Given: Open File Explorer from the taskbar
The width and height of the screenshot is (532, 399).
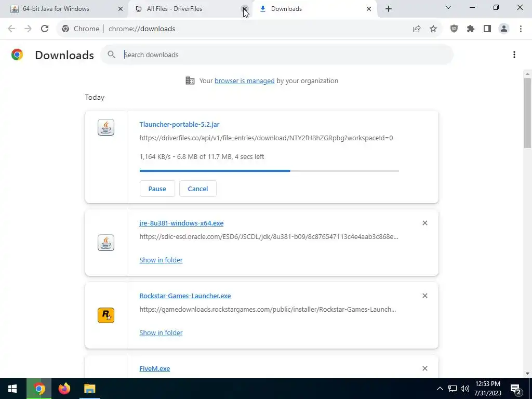Looking at the screenshot, I should coord(89,389).
